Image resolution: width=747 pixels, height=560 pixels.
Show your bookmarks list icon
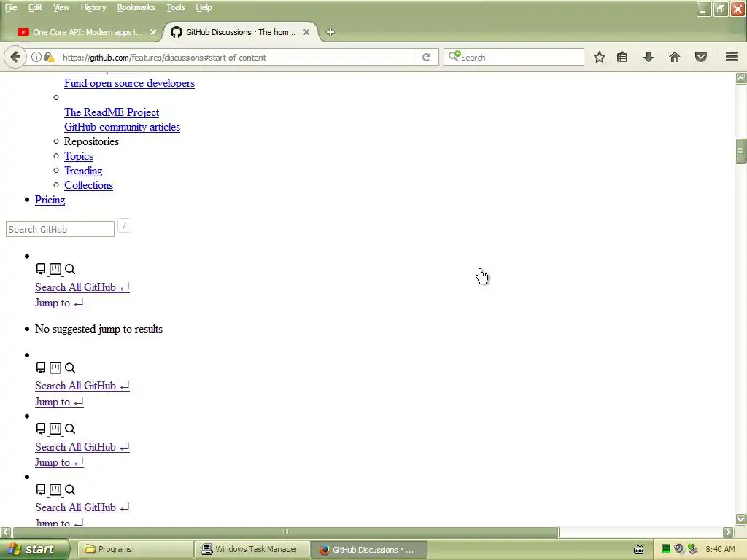click(622, 57)
